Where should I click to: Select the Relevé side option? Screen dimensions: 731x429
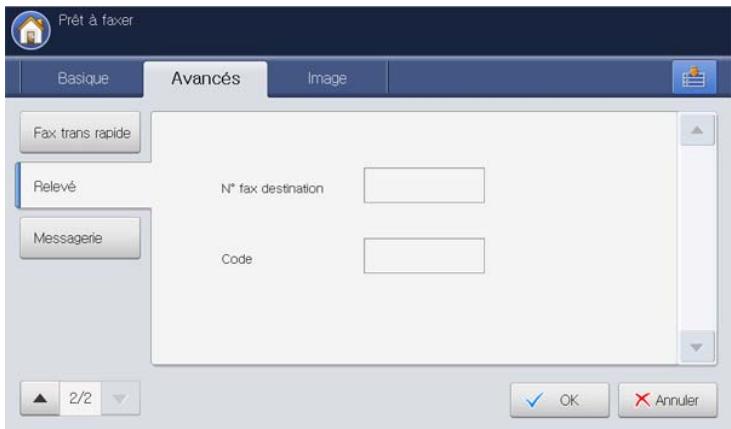(84, 186)
